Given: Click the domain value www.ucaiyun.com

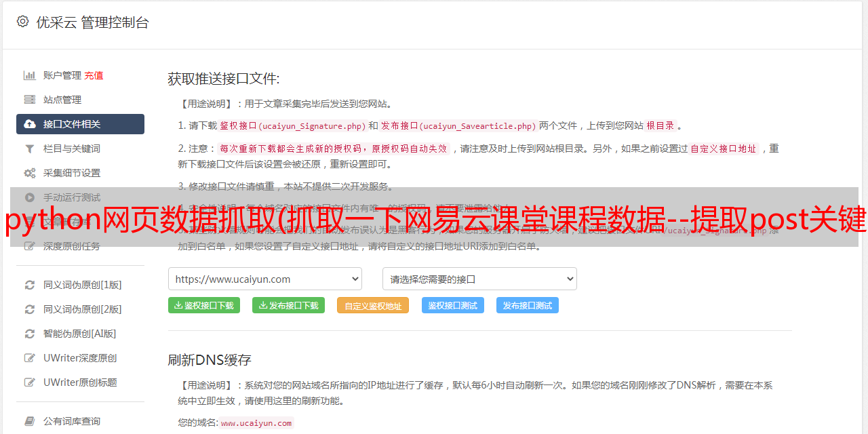Looking at the screenshot, I should (256, 422).
